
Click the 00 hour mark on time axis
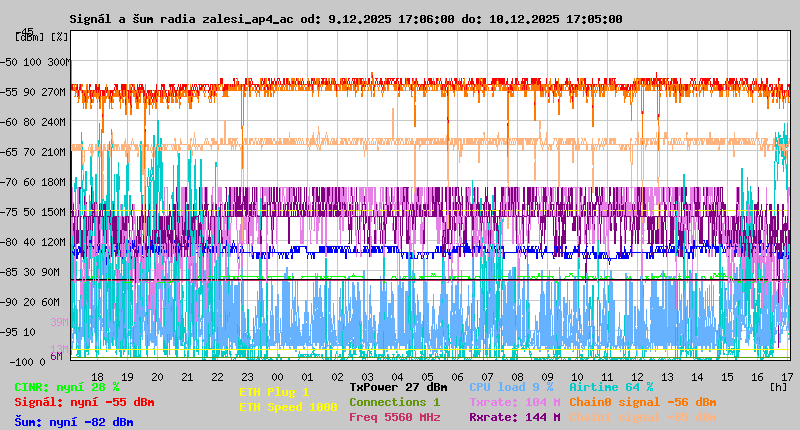[248, 376]
